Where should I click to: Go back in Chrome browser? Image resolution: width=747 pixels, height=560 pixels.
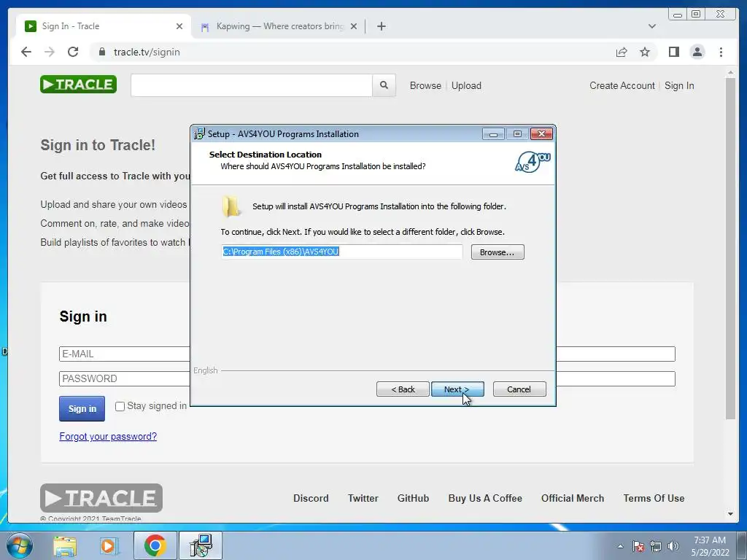coord(26,52)
